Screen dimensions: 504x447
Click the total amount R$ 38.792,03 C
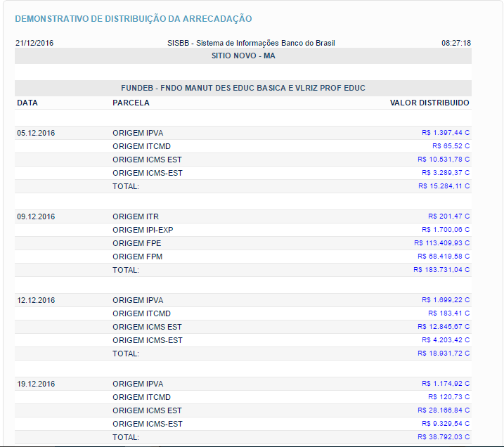coord(444,436)
